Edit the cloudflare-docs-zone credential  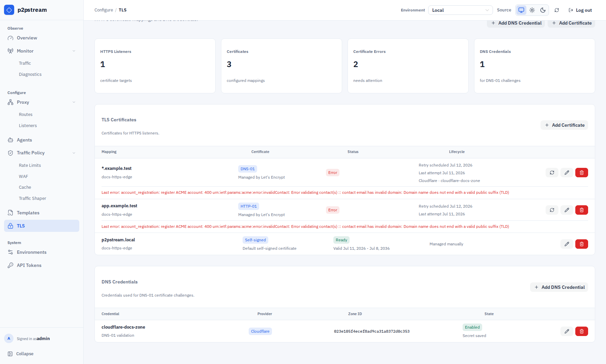coord(567,331)
